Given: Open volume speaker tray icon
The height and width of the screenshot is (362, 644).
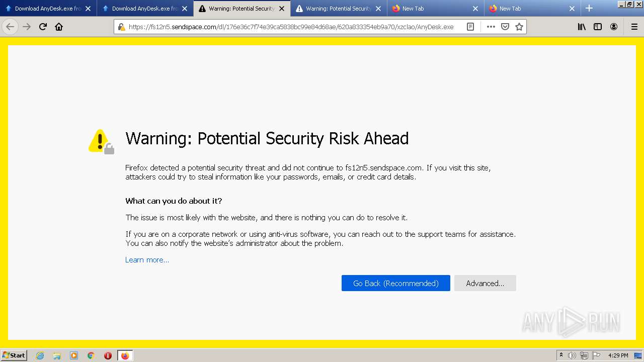Looking at the screenshot, I should 572,355.
